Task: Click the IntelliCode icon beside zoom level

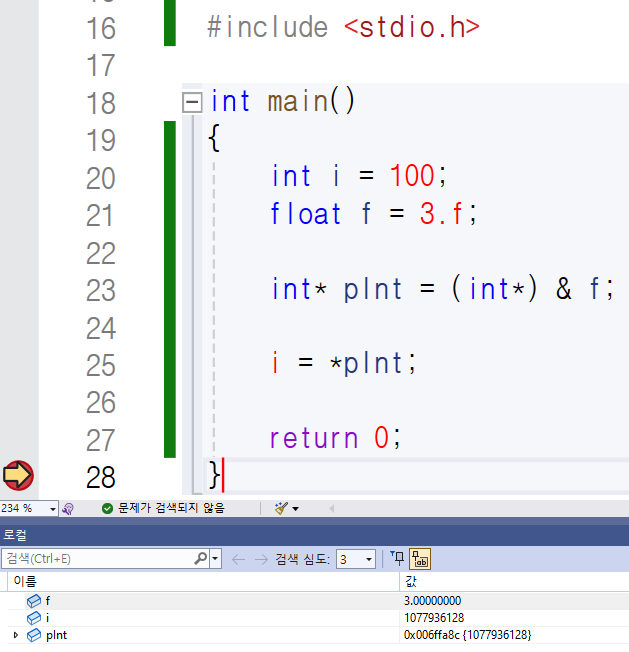Action: pos(68,509)
